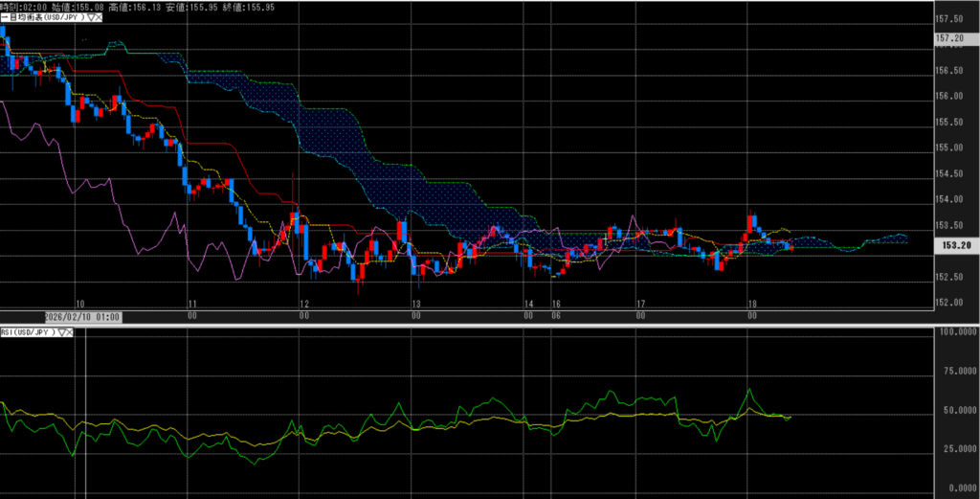
Task: Expand the RSI triangle dropdown menu
Action: pos(64,332)
